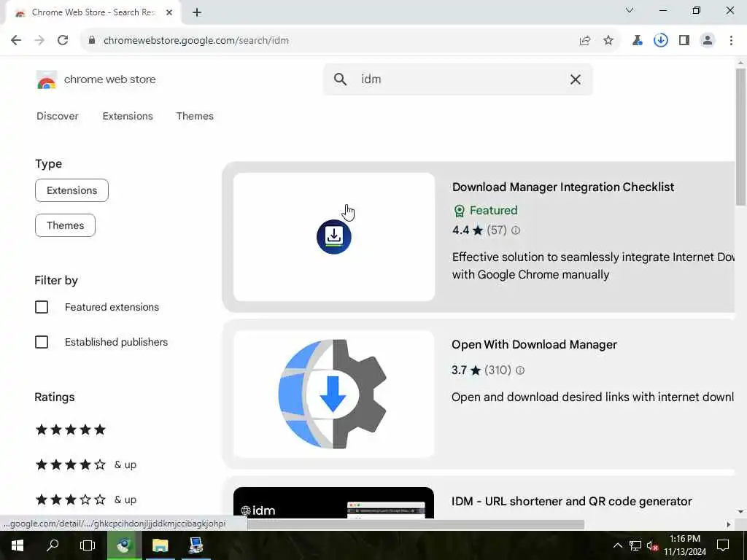Screen dimensions: 747x560
Task: Click info icon next to 4.4 rating
Action: coord(516,230)
